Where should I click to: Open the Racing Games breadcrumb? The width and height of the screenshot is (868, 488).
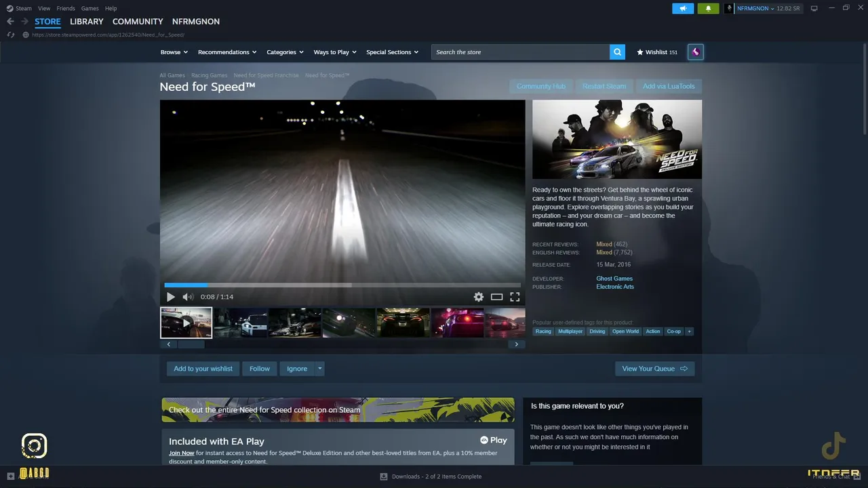point(210,75)
